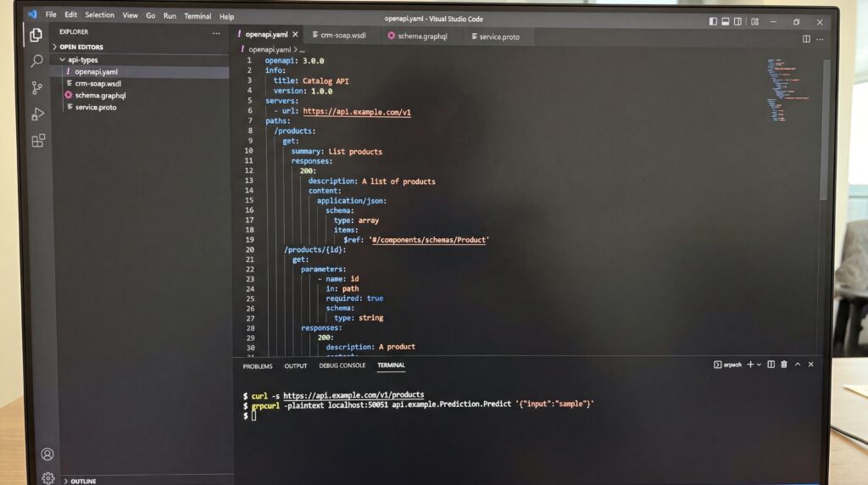This screenshot has width=868, height=485.
Task: Toggle bottom panel layout icon
Action: 726,21
